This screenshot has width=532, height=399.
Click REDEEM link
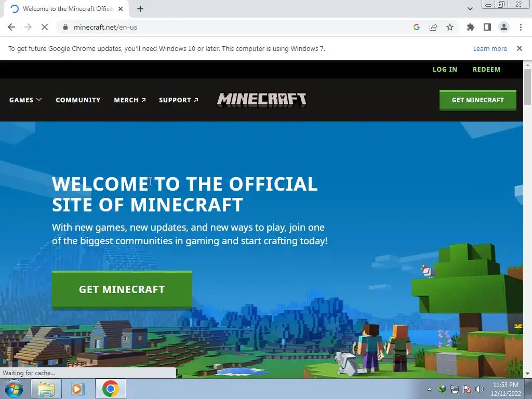(x=486, y=69)
